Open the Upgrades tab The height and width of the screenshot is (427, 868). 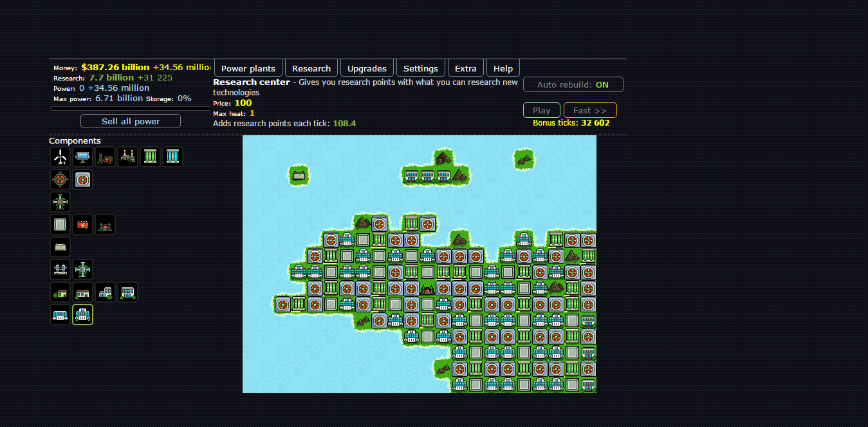coord(367,68)
